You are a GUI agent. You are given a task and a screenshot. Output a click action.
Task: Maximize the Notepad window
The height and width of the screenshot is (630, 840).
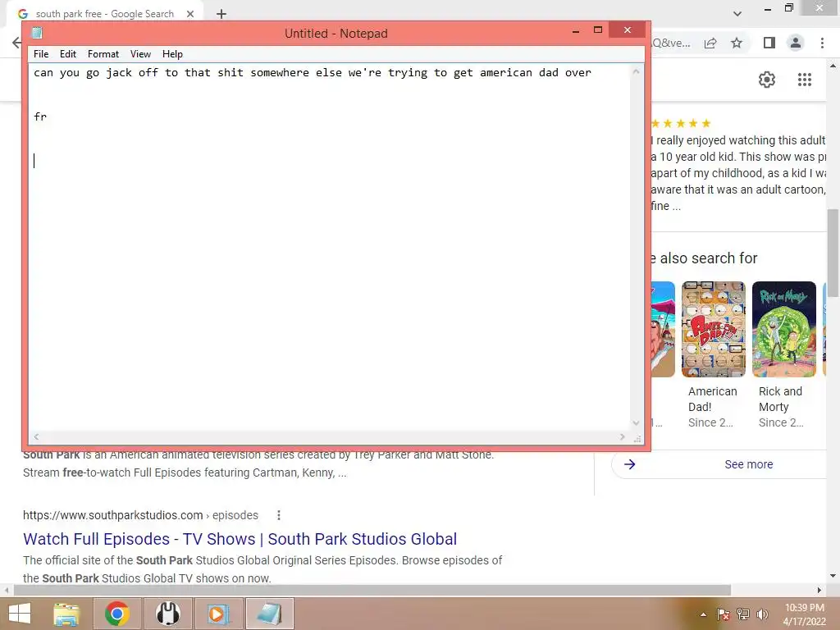(598, 30)
